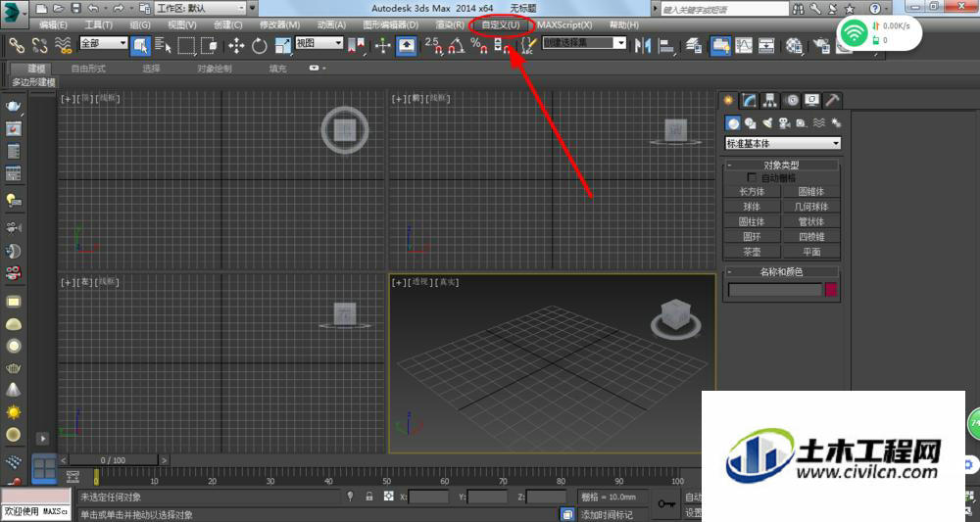Image resolution: width=980 pixels, height=522 pixels.
Task: Click the object color swatch
Action: tap(831, 290)
